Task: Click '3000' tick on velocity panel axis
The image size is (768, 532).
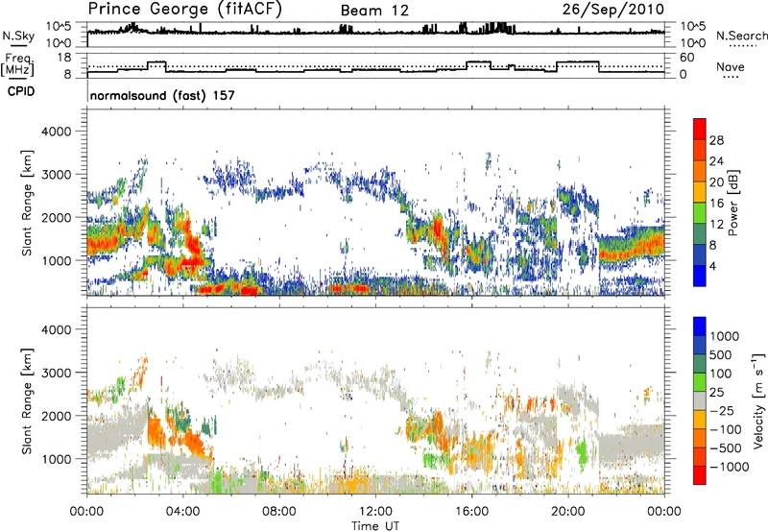Action: coord(56,373)
